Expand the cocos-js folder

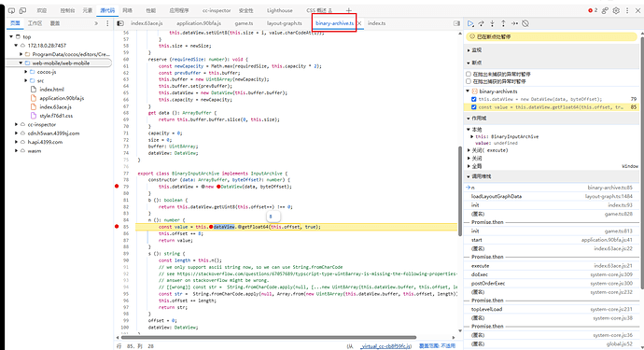(26, 72)
